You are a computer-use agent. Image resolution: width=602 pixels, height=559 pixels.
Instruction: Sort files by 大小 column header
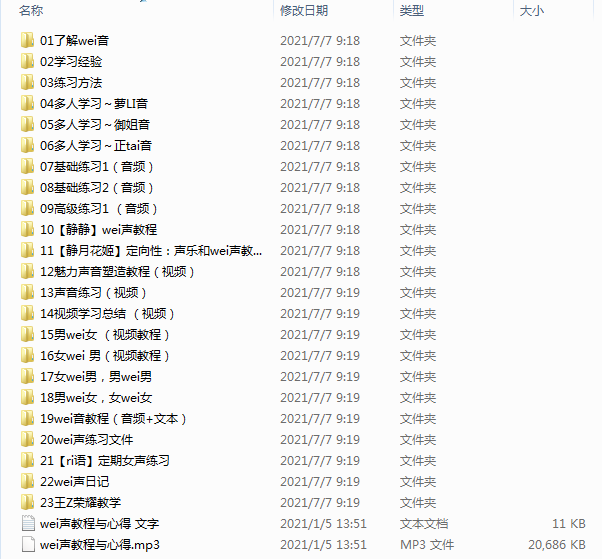click(531, 11)
